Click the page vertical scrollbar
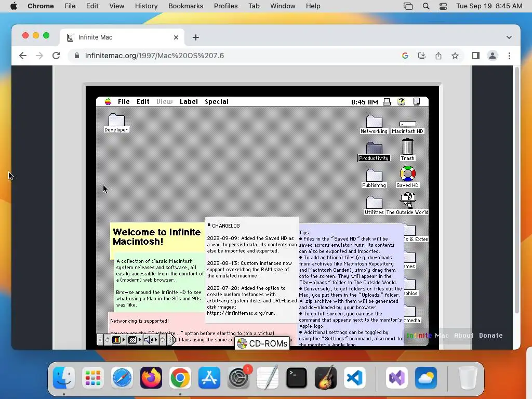This screenshot has width=532, height=399. (x=517, y=190)
